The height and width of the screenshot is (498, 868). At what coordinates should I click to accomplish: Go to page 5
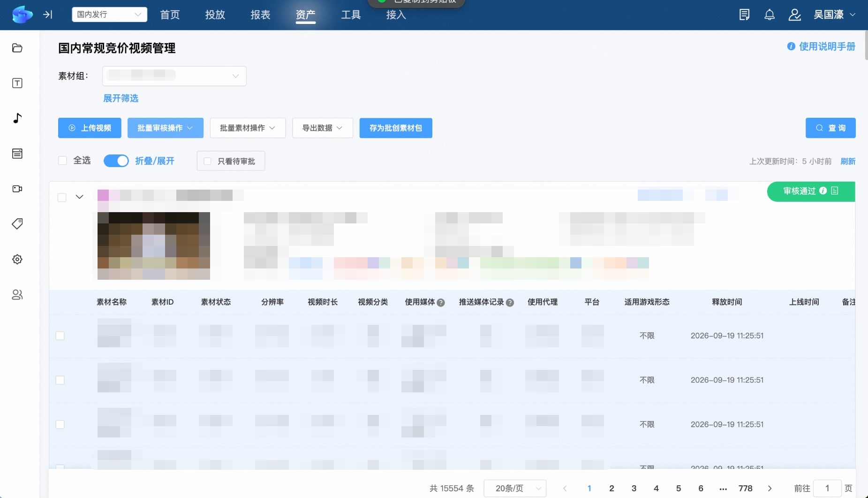679,489
